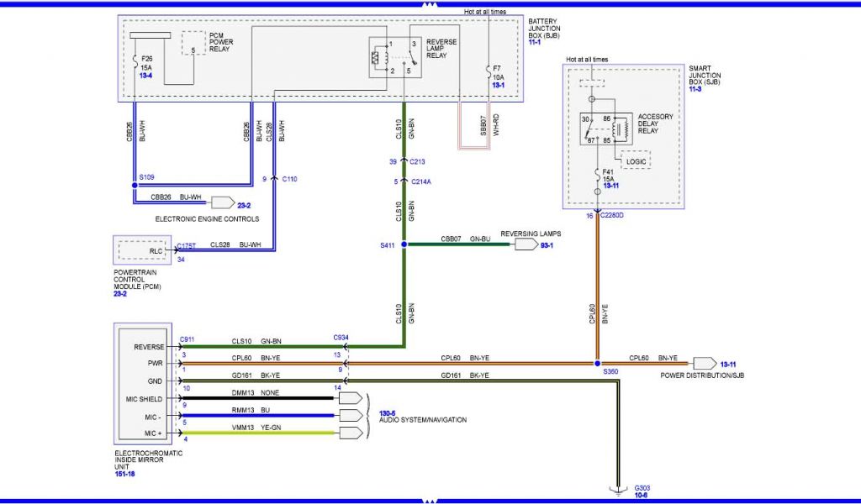Select the yellow-green VMM13 MIC + wire

261,434
